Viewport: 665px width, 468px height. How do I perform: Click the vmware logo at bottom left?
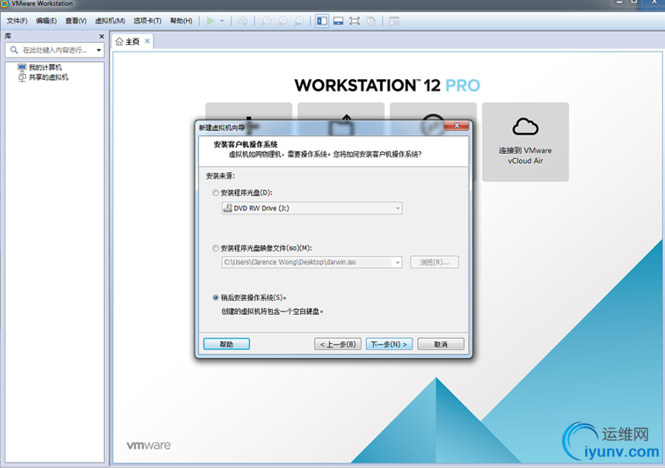coord(148,445)
